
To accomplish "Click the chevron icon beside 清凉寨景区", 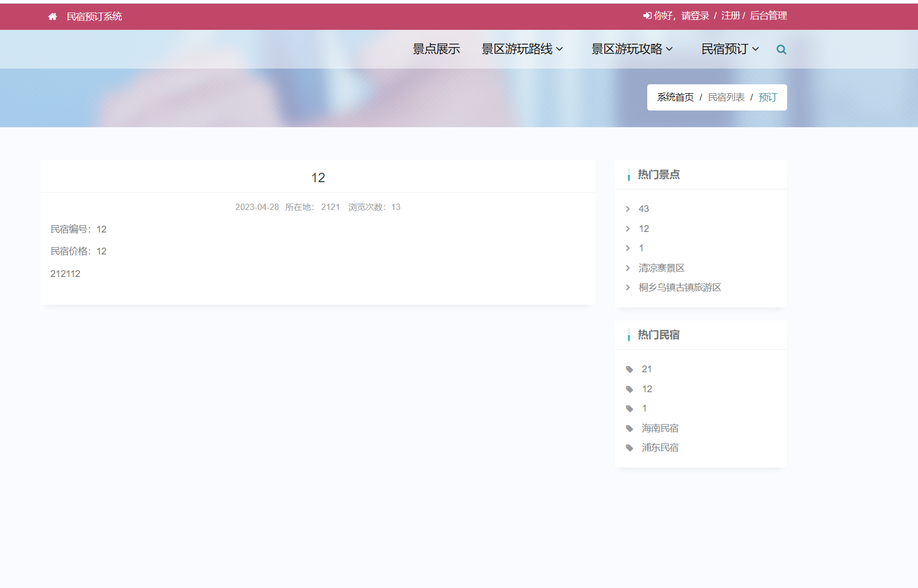I will pos(627,268).
